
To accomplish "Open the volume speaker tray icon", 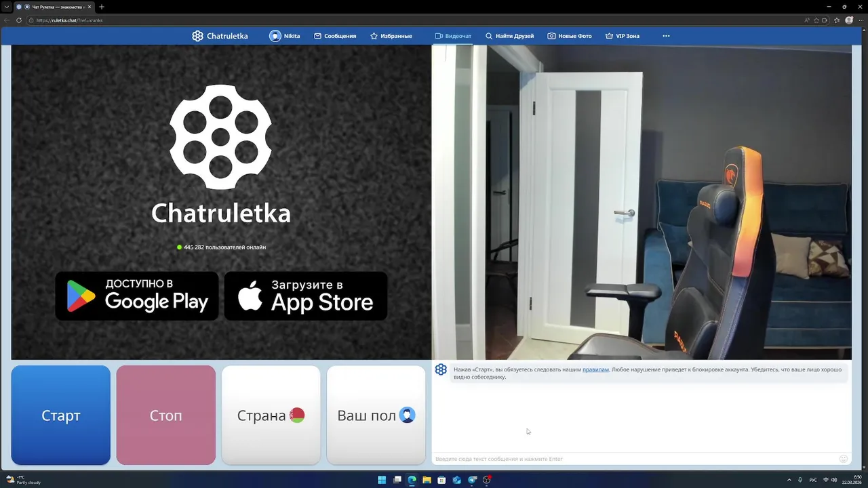I will tap(834, 480).
